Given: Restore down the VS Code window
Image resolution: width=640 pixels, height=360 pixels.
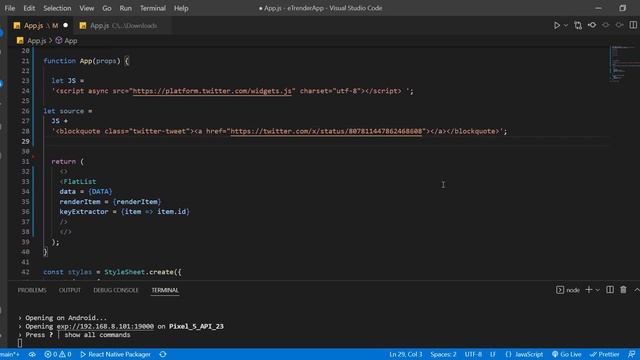Looking at the screenshot, I should (622, 8).
